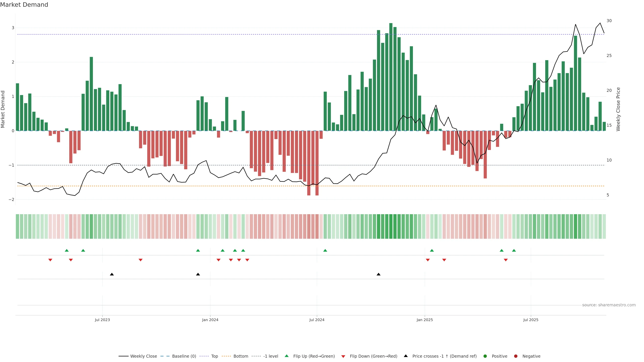
Task: Click the Jul 2025 x-axis label
Action: (x=531, y=320)
